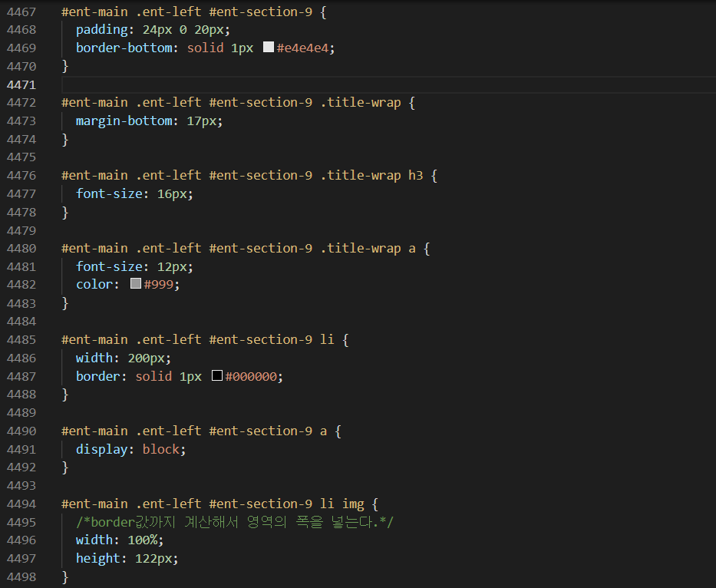Click the 'color' property name
Image resolution: width=716 pixels, height=588 pixels.
[x=94, y=284]
